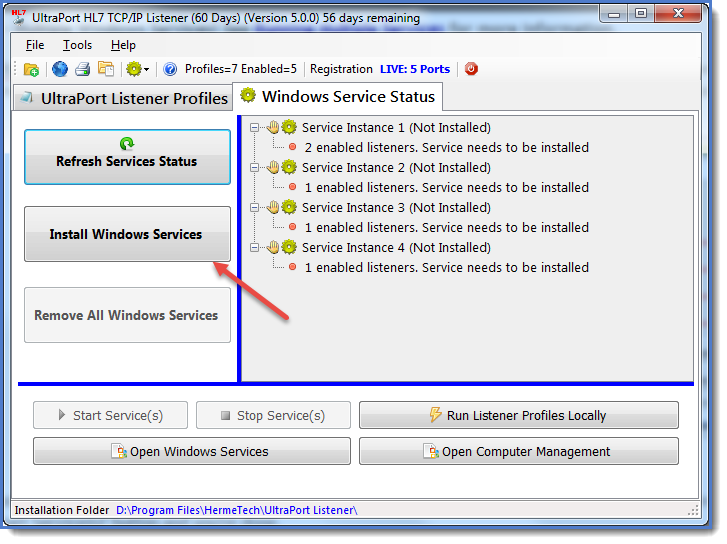Screen dimensions: 727x544
Task: Click the lightning bolt icon on Run Listener button
Action: [435, 414]
